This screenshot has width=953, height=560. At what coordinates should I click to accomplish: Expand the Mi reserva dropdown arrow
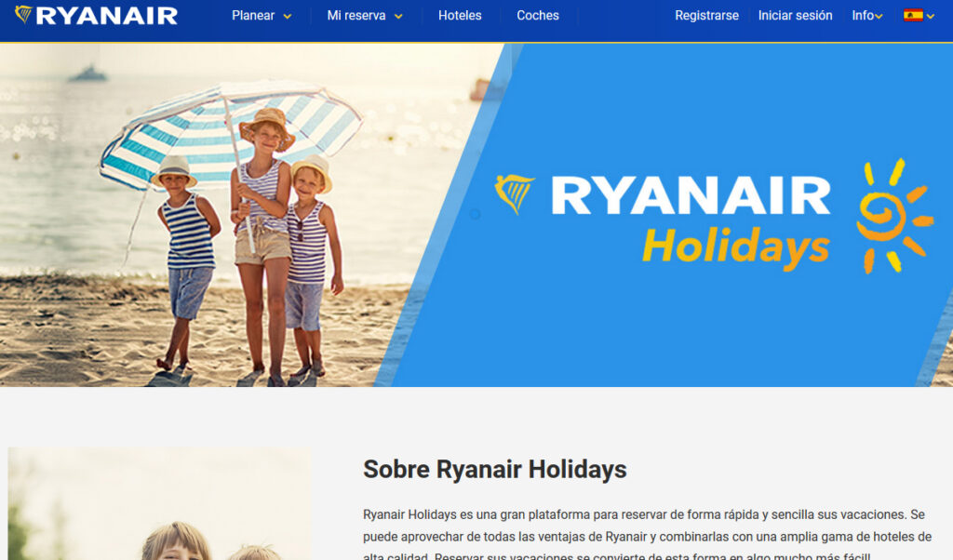click(398, 17)
